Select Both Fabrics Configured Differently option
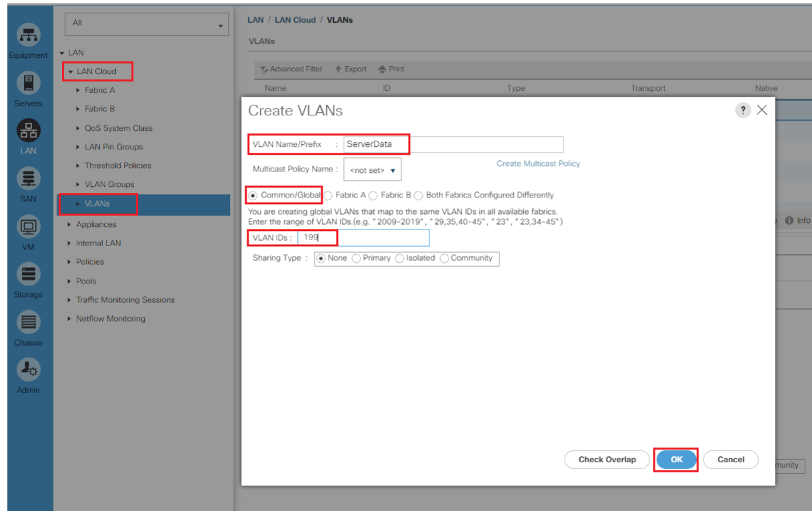Viewport: 812px width, 511px height. [419, 195]
